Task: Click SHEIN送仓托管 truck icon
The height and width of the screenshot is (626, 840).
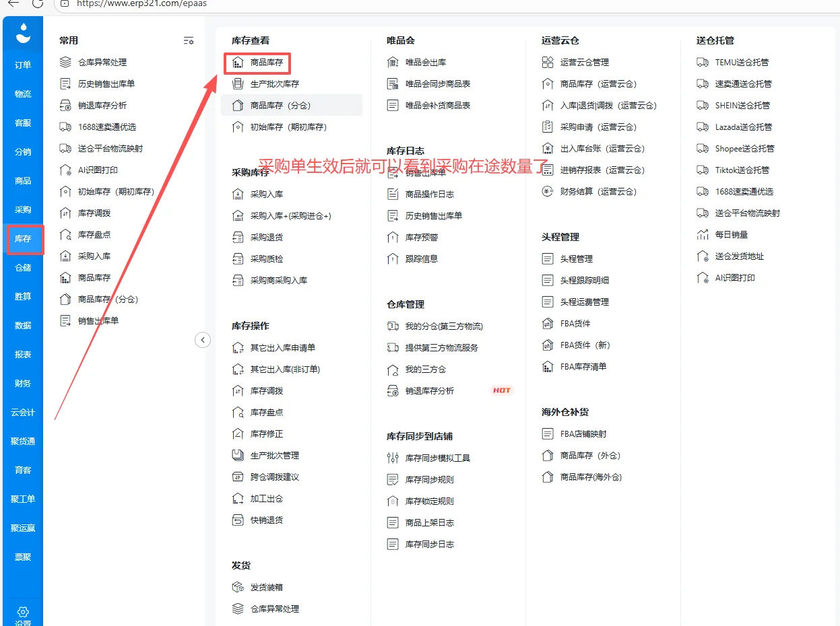Action: [x=703, y=106]
